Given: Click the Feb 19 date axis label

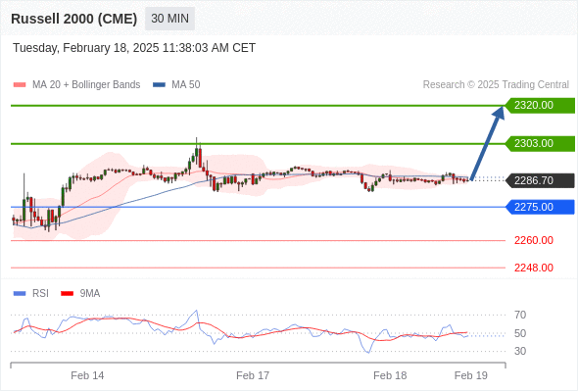Looking at the screenshot, I should [x=471, y=375].
